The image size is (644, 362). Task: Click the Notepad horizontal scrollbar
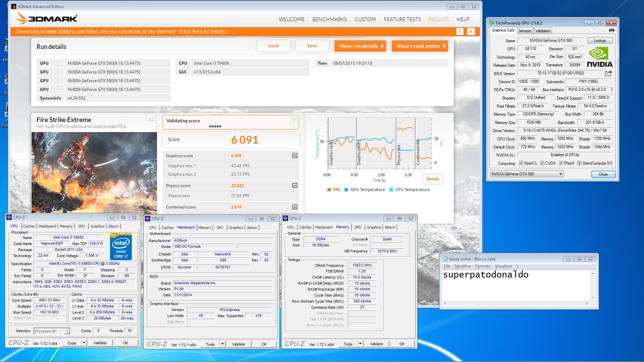click(516, 303)
